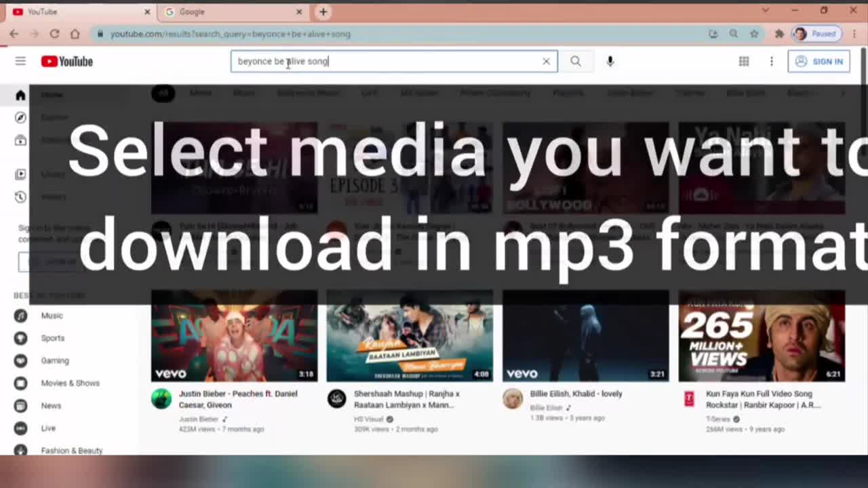Open a new browser tab

click(x=323, y=12)
